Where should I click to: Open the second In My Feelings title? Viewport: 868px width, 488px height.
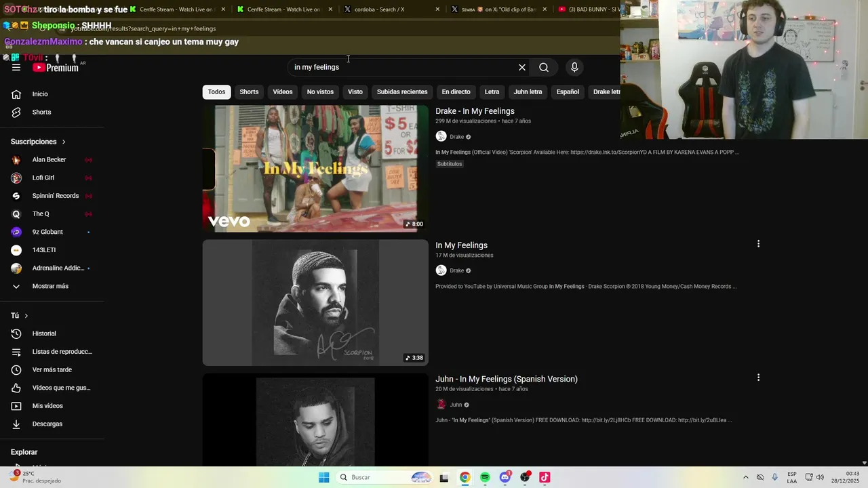(x=461, y=245)
